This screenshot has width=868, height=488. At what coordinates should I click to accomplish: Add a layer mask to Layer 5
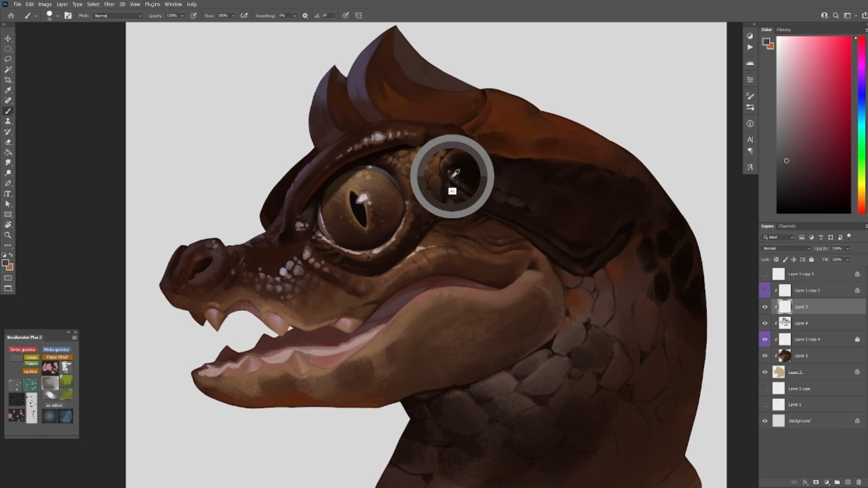[815, 482]
